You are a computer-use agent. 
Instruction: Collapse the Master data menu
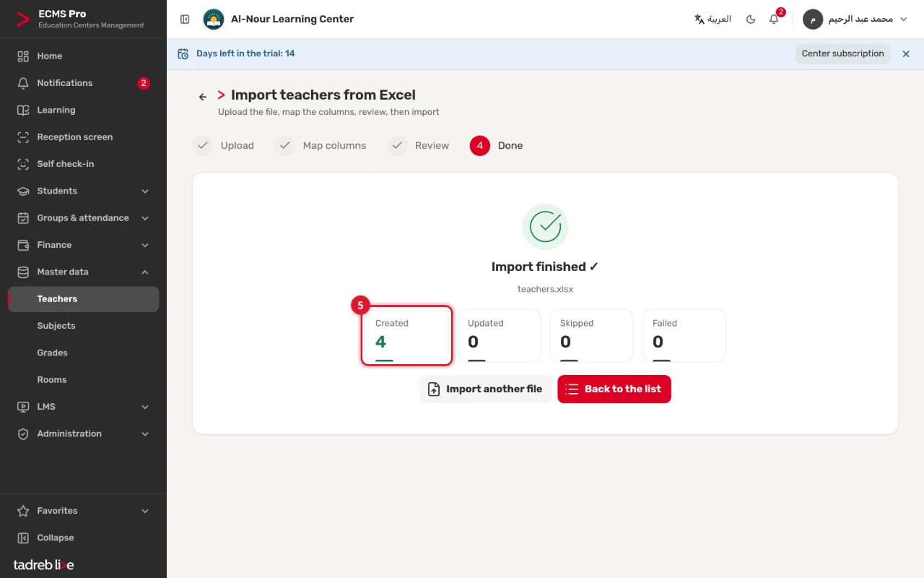point(84,272)
